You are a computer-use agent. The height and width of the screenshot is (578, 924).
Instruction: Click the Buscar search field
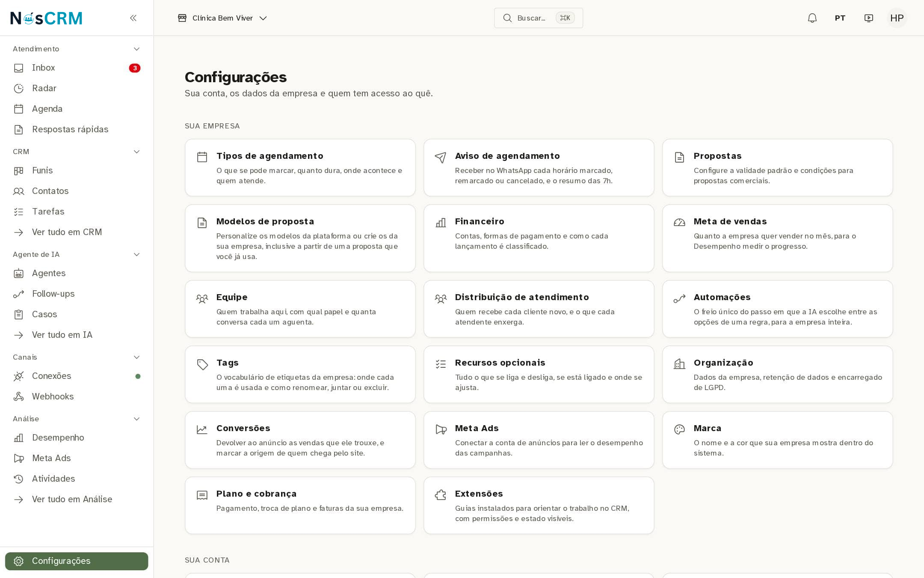(x=538, y=18)
